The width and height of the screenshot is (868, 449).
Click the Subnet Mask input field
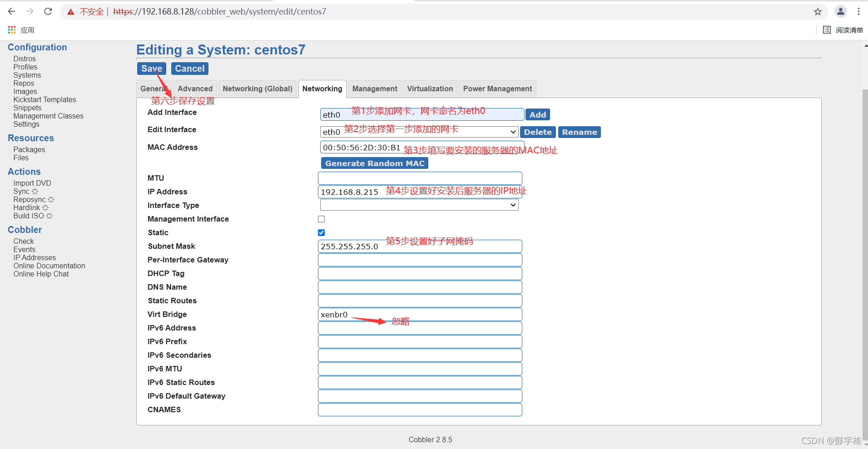(x=420, y=246)
